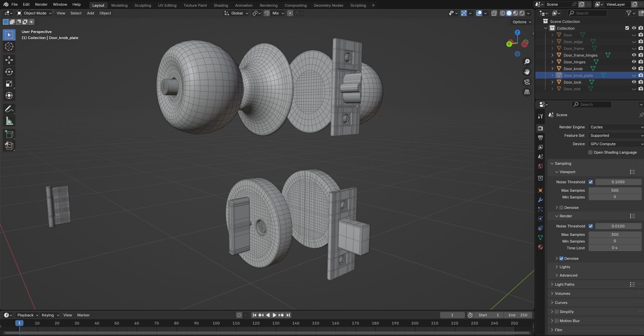Screen dimensions: 644x336
Task: Toggle Door_lock eye visibility
Action: tap(634, 82)
